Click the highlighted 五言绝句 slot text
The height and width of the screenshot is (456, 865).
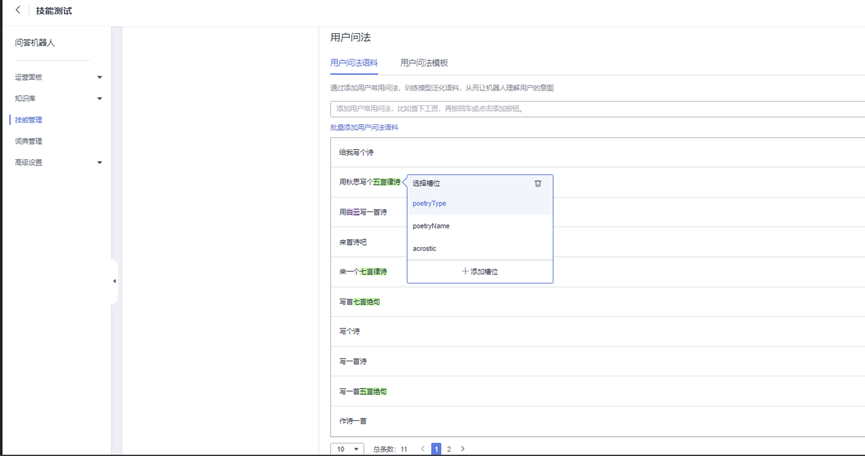[x=373, y=391]
